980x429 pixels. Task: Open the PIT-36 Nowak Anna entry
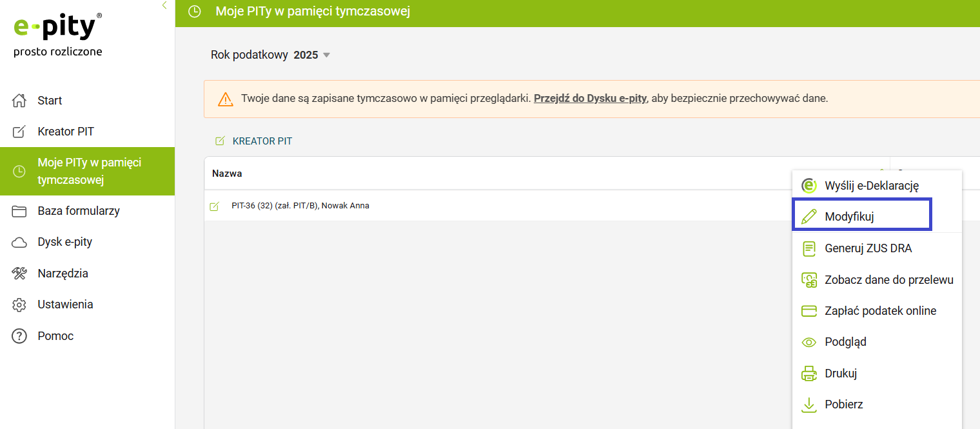300,206
